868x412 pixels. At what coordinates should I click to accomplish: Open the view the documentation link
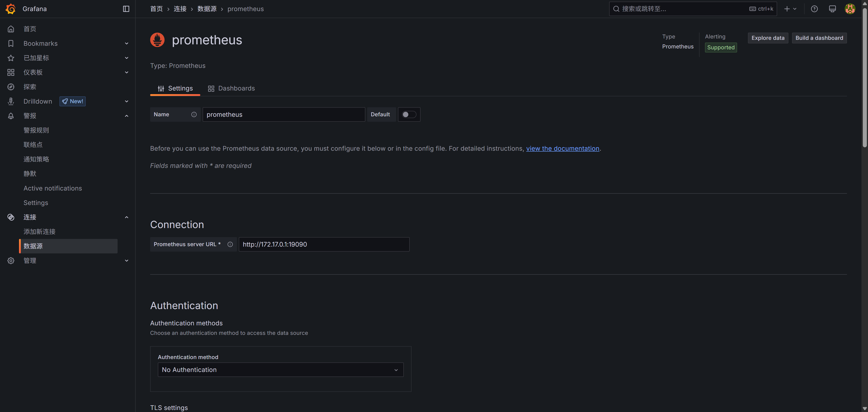click(x=562, y=148)
